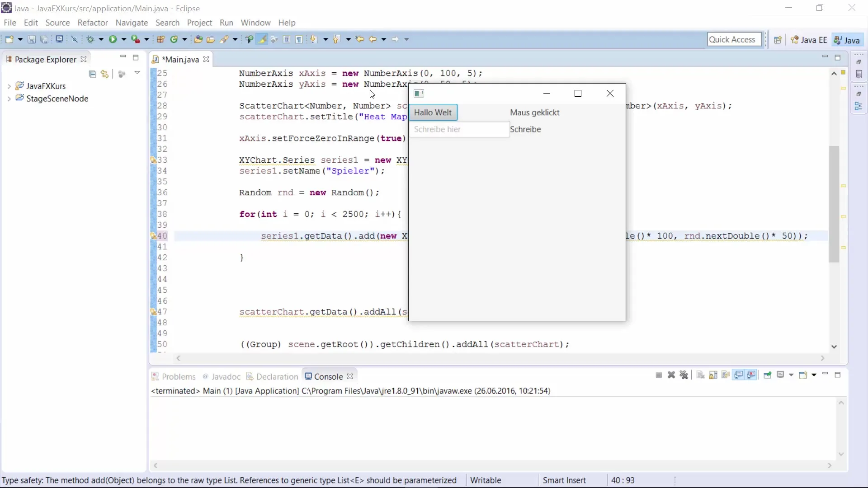The width and height of the screenshot is (868, 488).
Task: Click the editor scroll down arrow
Action: click(x=834, y=347)
